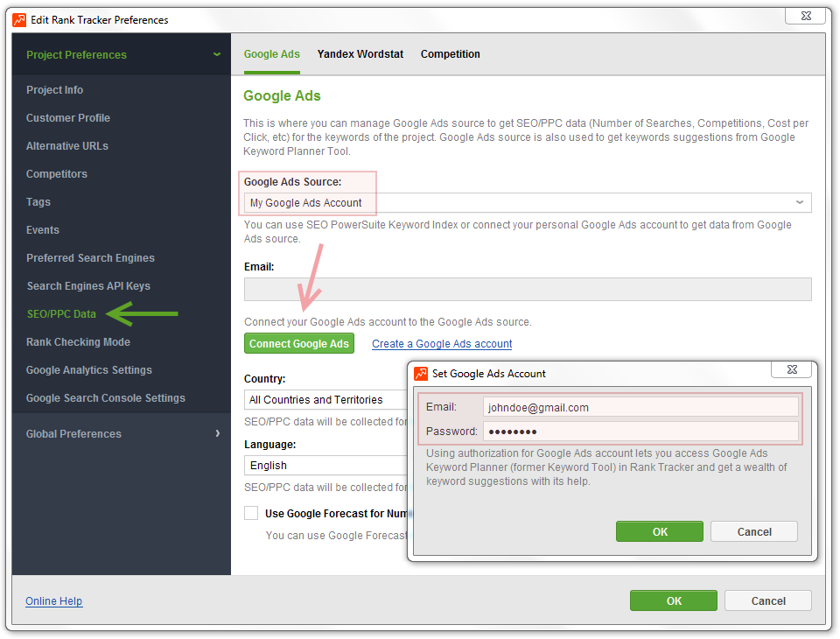Click the icon in Set Google Ads Account title
The height and width of the screenshot is (639, 840).
[421, 373]
